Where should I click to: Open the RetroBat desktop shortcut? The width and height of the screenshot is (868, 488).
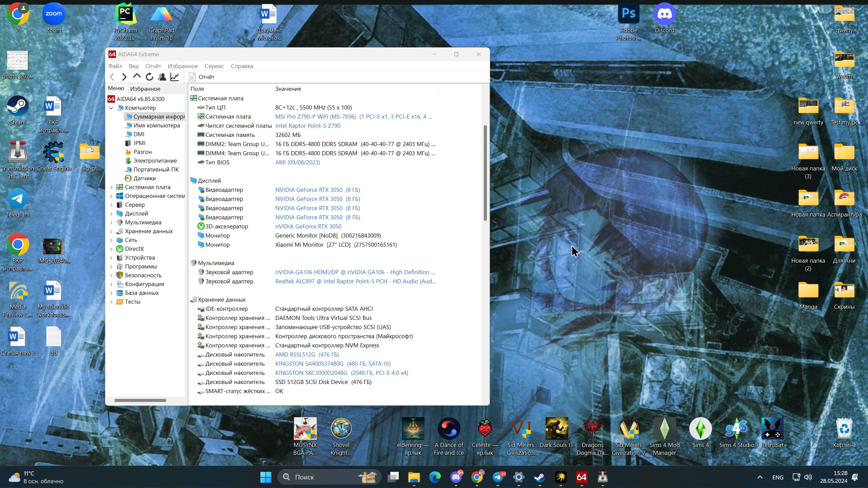772,433
